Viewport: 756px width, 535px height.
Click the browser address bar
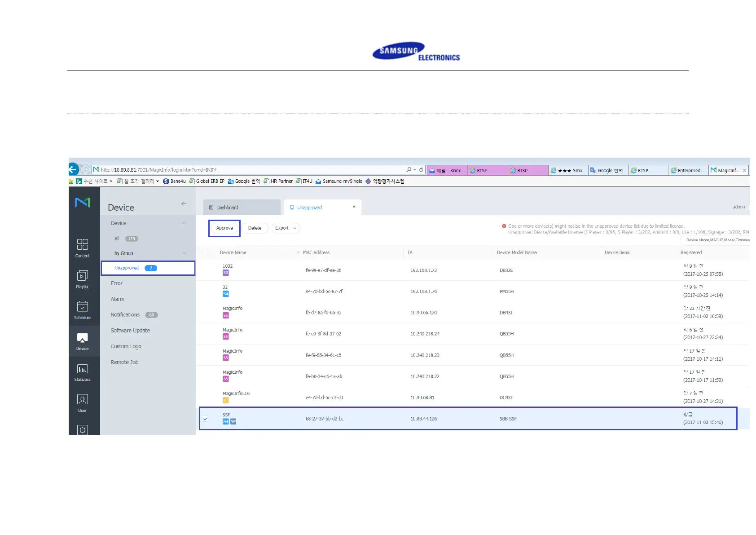[251, 170]
